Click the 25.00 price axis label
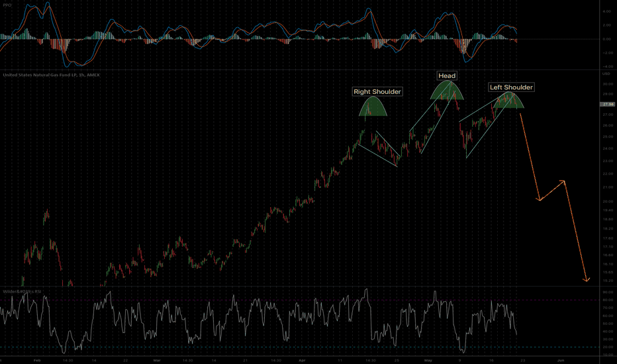Screen dimensions: 617x364 [608, 136]
